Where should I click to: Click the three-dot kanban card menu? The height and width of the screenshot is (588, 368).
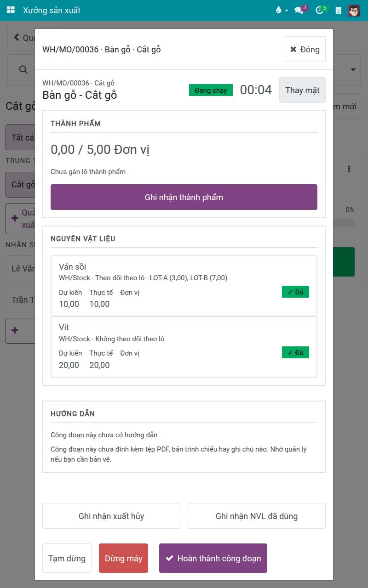coord(349,169)
